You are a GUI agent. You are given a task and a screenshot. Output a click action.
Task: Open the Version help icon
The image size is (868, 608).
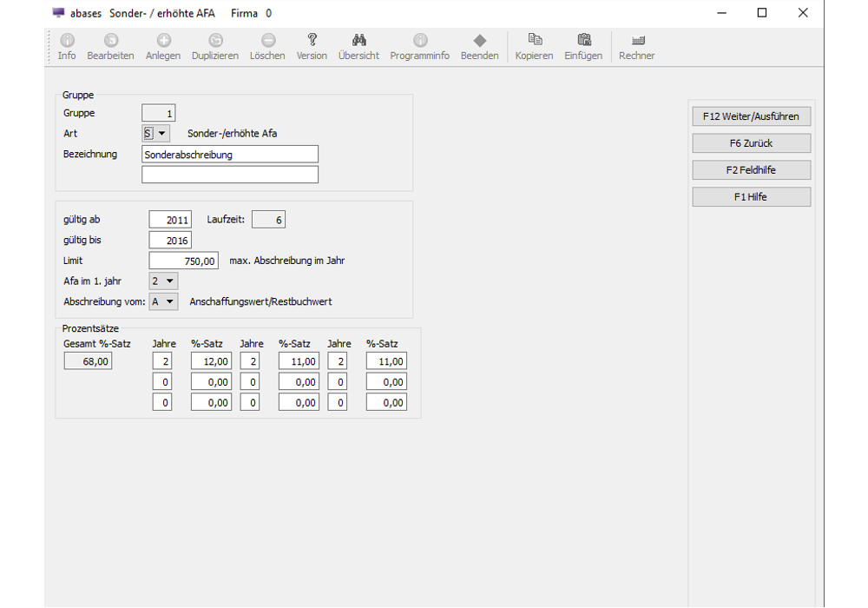(312, 41)
